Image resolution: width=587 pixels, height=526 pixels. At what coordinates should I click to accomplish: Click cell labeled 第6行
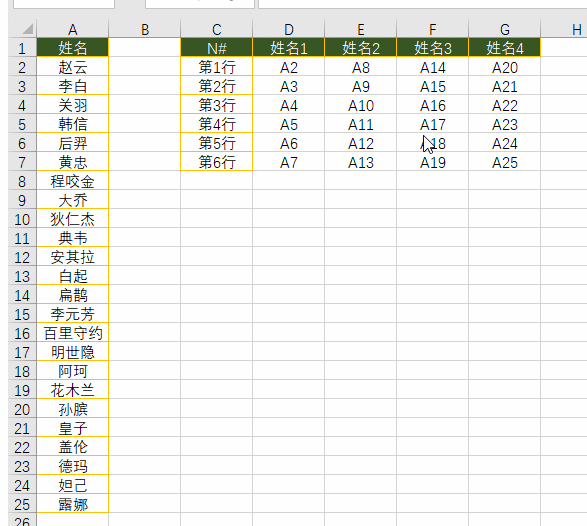pyautogui.click(x=216, y=162)
